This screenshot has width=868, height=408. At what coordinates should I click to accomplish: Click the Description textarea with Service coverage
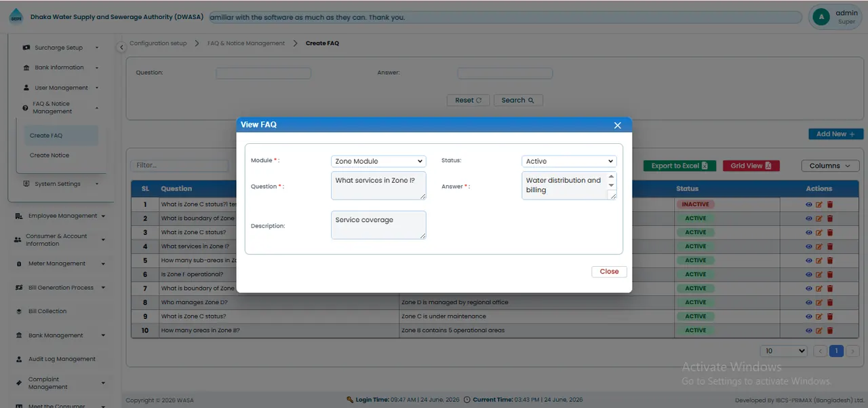coord(378,225)
